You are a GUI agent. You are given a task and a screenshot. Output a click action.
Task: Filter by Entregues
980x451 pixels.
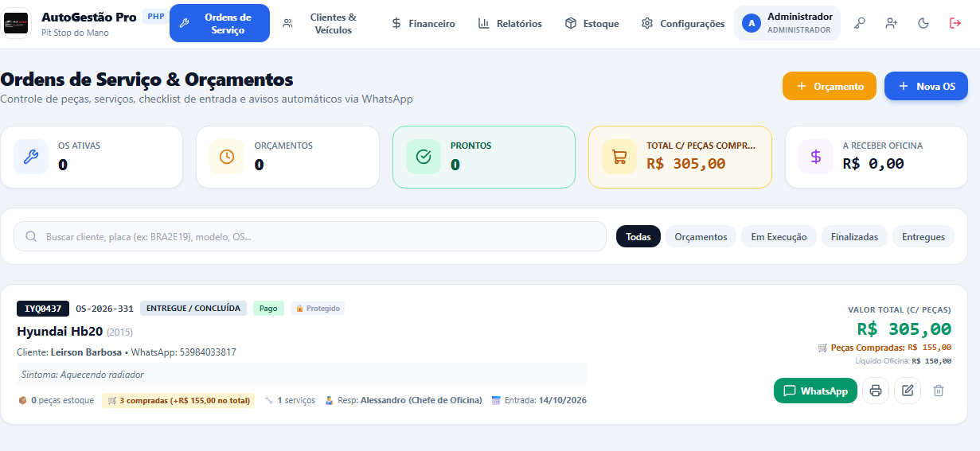click(x=923, y=236)
